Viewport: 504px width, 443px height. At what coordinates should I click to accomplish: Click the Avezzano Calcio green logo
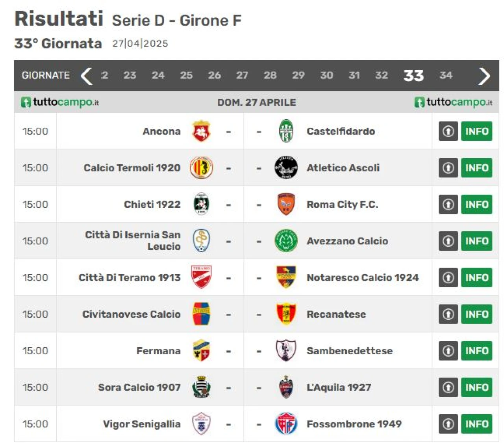point(286,241)
